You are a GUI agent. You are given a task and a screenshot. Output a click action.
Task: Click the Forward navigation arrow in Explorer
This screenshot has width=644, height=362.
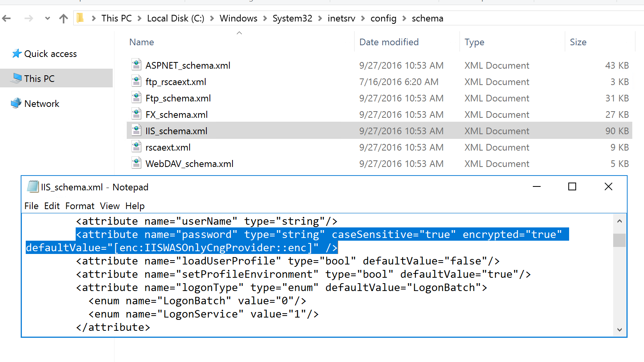pos(29,18)
